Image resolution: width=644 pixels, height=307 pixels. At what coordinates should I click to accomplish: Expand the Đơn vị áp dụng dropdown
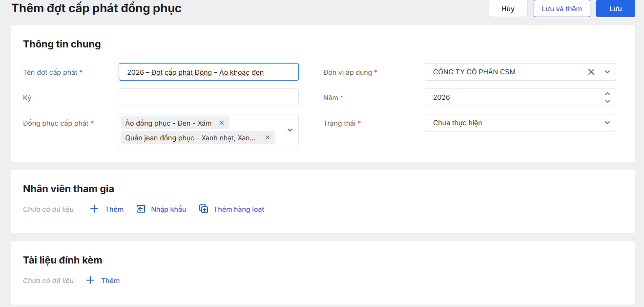607,72
